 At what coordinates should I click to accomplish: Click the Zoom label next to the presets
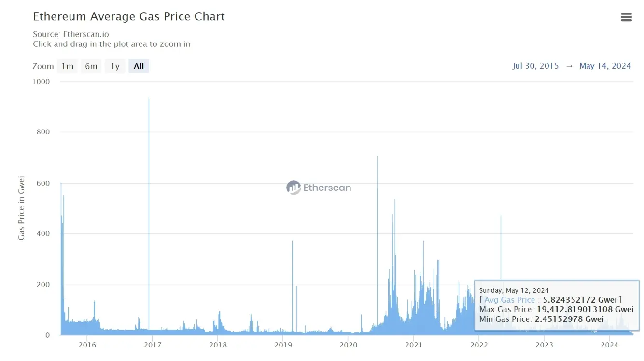tap(43, 66)
